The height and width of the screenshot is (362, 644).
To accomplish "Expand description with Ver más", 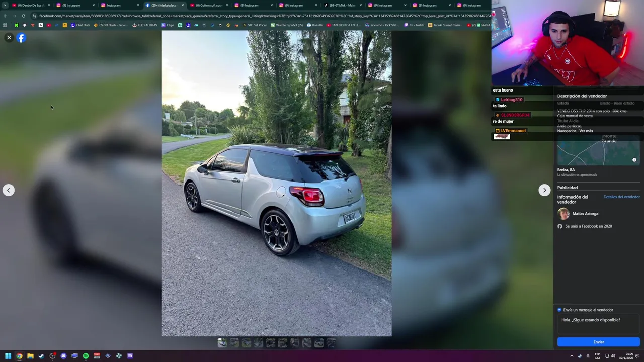I will coord(586,131).
